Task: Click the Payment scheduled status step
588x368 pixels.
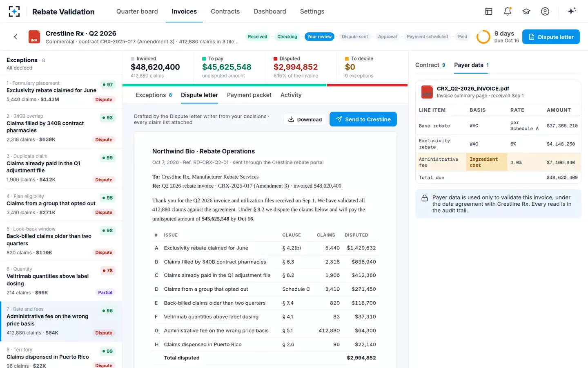Action: click(428, 37)
